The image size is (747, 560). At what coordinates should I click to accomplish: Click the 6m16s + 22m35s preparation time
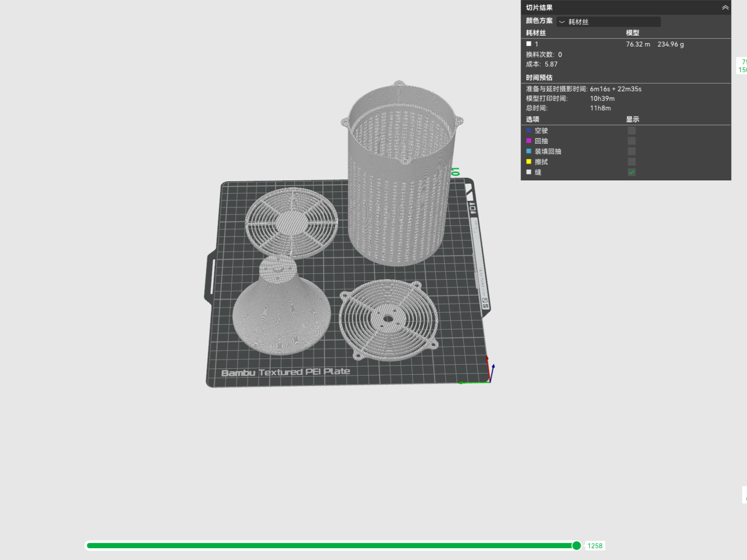[616, 89]
